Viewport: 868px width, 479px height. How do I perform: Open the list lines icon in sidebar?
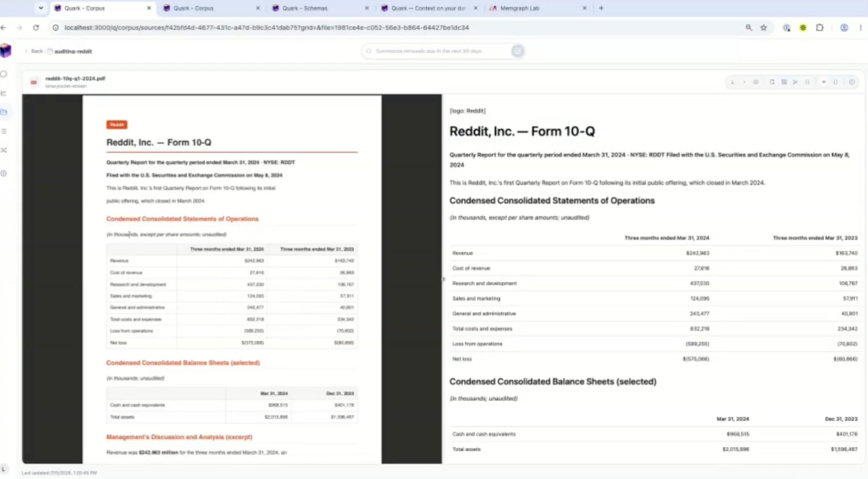point(4,131)
